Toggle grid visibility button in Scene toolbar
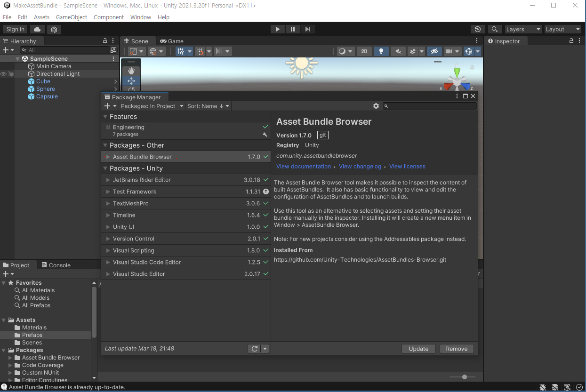 pos(181,51)
